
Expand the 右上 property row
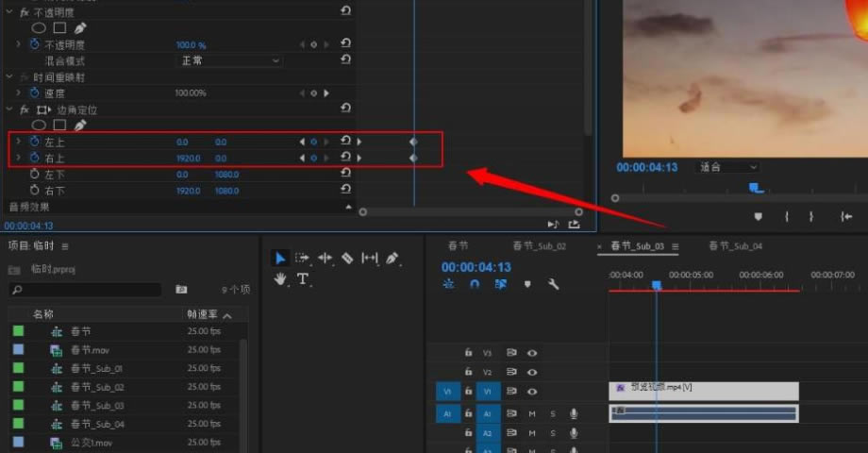pyautogui.click(x=19, y=158)
